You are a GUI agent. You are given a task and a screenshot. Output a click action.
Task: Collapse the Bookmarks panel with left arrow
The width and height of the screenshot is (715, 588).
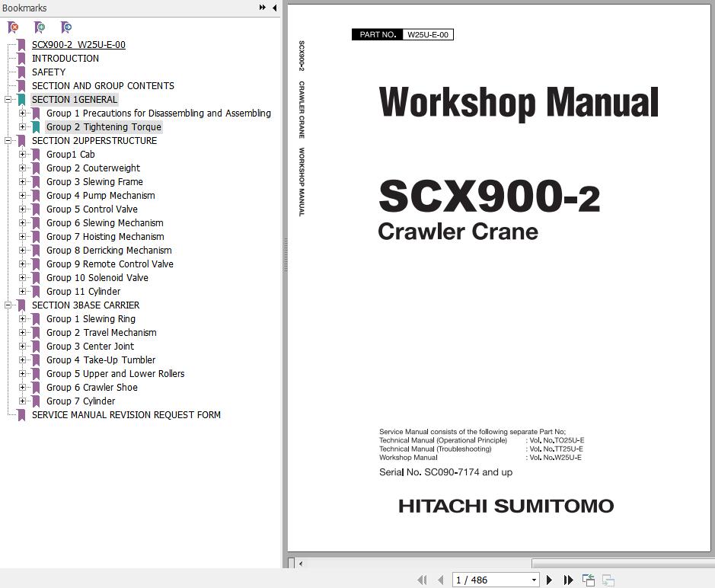pyautogui.click(x=275, y=8)
